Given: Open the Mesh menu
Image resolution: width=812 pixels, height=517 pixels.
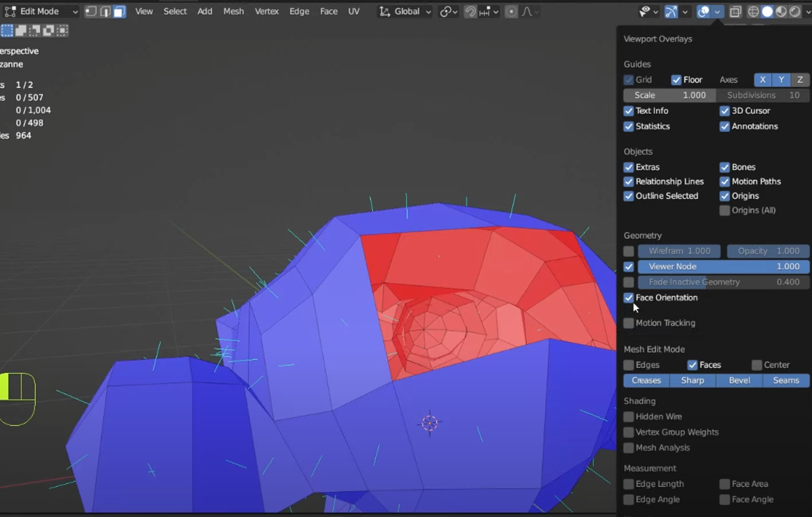Looking at the screenshot, I should click(x=233, y=11).
